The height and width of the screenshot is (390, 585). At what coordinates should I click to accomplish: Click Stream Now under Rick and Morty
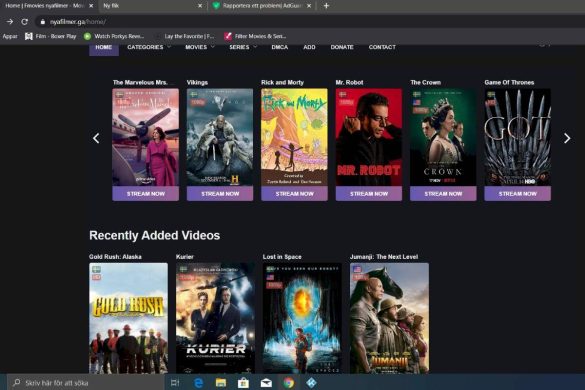pyautogui.click(x=294, y=194)
